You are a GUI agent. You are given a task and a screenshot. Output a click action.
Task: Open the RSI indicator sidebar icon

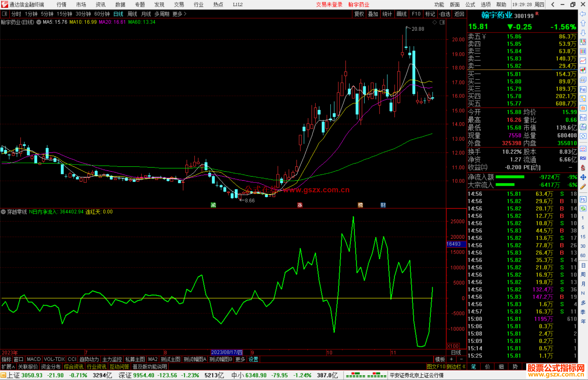click(x=583, y=158)
